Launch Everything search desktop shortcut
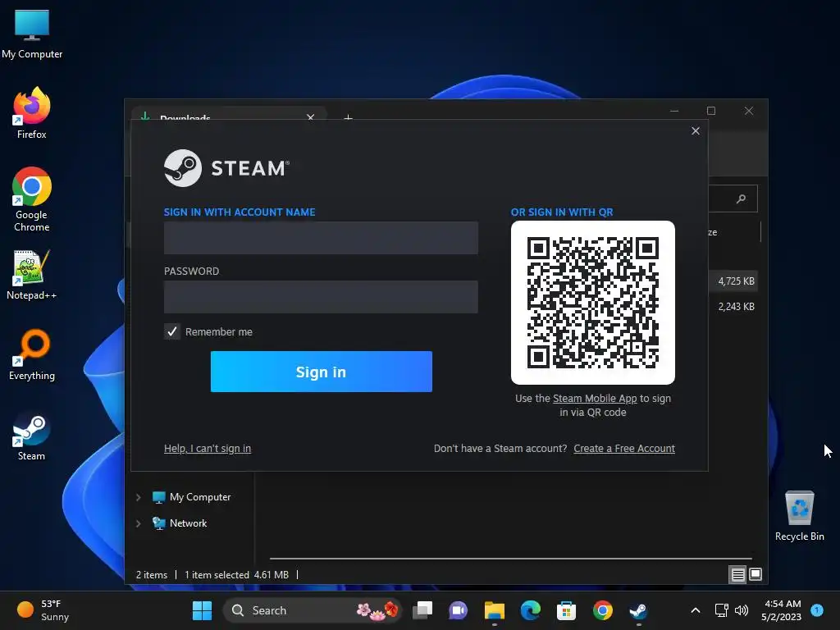The width and height of the screenshot is (840, 630). point(32,354)
